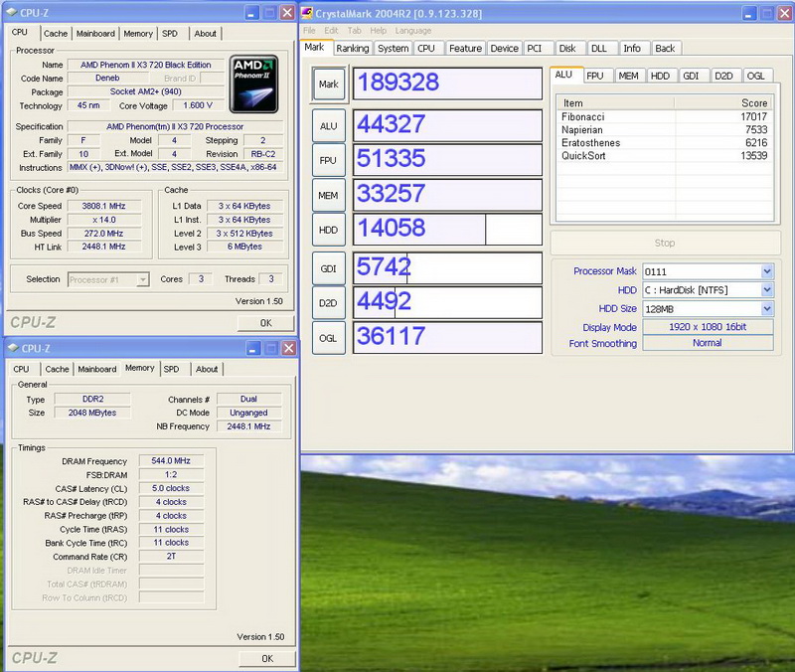Open the HDD drive selection dropdown

pos(766,290)
